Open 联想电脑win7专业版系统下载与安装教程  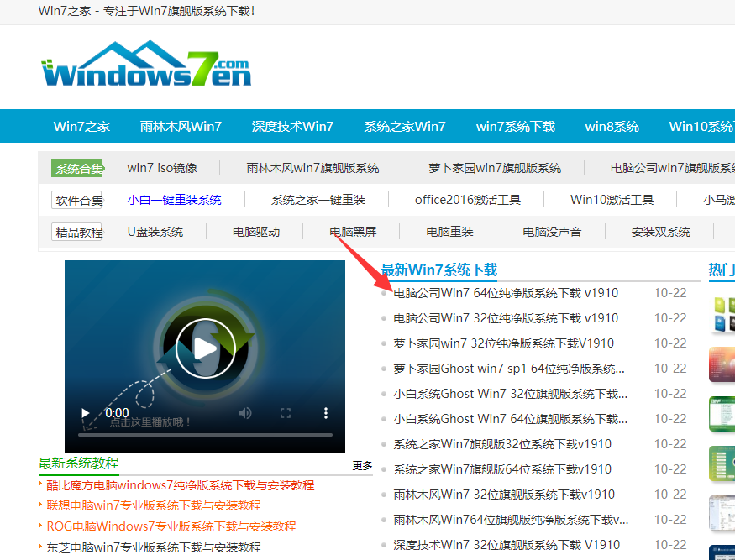pyautogui.click(x=154, y=506)
